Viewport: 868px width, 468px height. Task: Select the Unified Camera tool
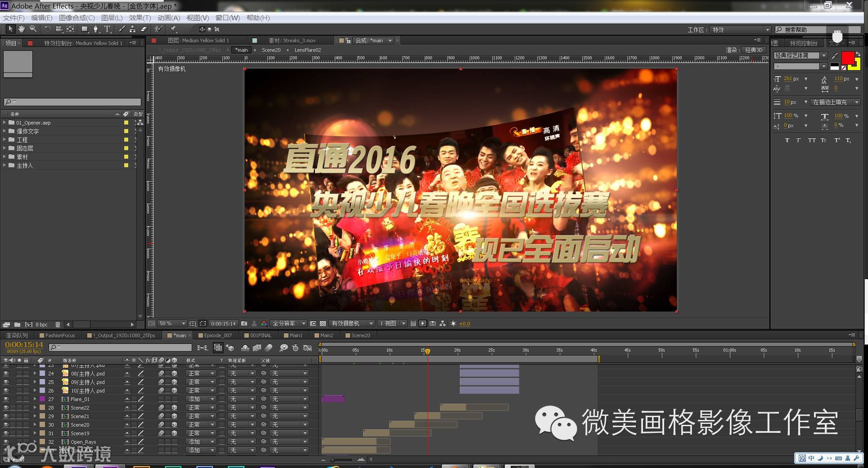[59, 29]
